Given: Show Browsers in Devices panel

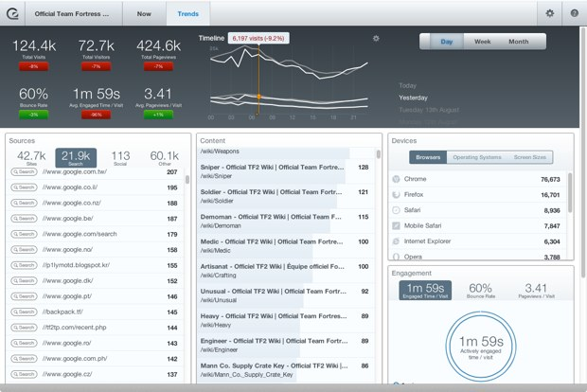Looking at the screenshot, I should (x=428, y=157).
